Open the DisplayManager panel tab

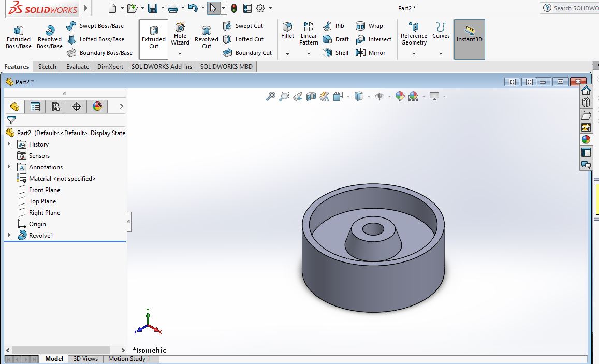(x=97, y=107)
